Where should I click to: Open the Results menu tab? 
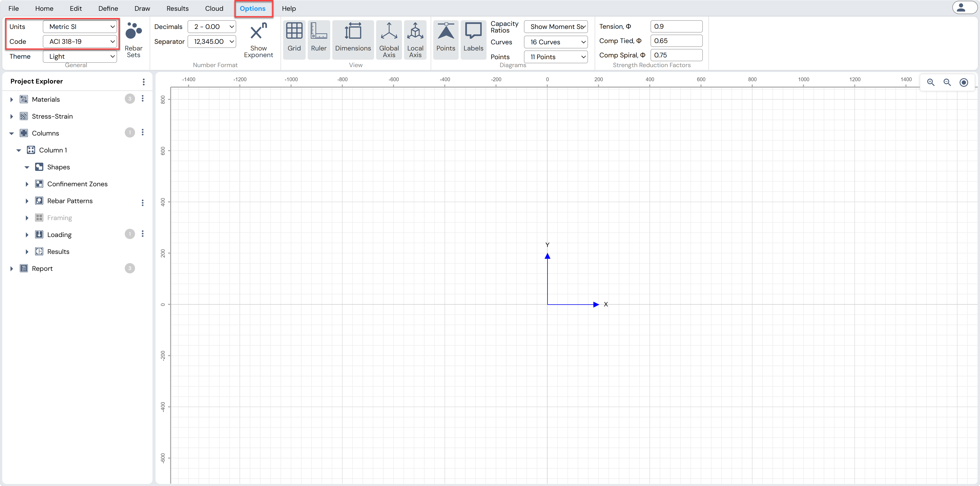(x=177, y=8)
